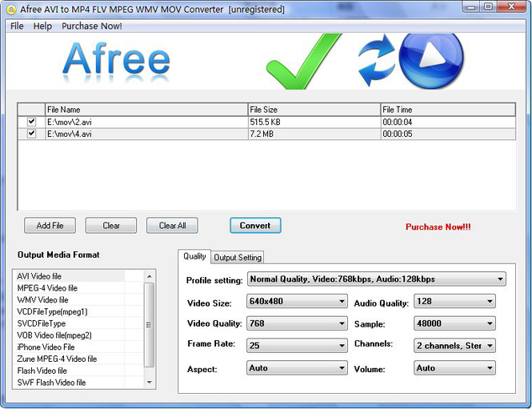
Task: Switch to the Output Setting tab
Action: (238, 258)
